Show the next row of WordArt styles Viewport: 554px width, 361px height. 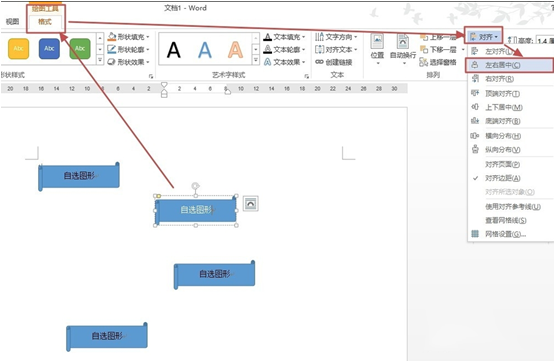click(x=256, y=49)
